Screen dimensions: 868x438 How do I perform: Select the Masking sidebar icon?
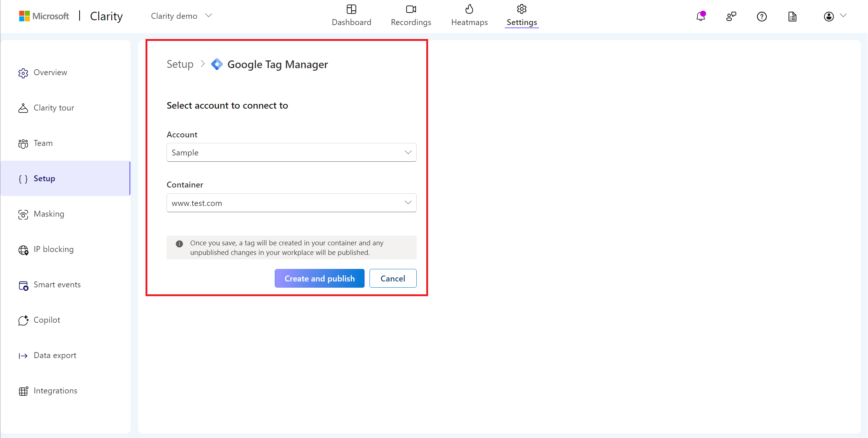[23, 214]
